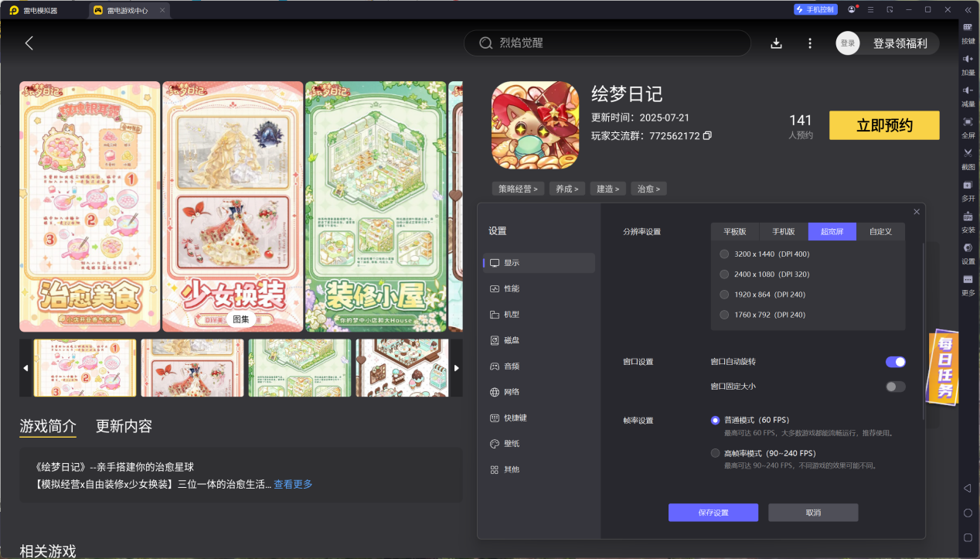Open multi-instance (多开) from the sidebar
Screen dimensions: 980x559
pos(968,191)
